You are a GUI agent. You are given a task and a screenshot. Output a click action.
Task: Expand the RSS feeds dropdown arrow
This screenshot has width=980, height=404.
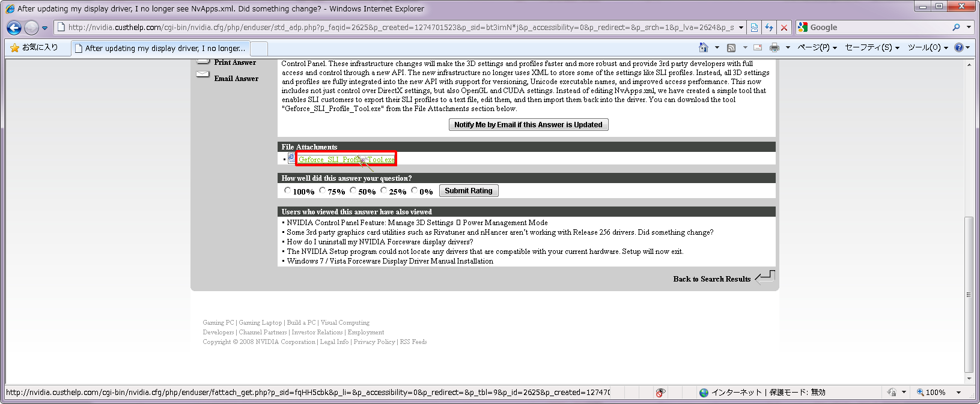745,47
